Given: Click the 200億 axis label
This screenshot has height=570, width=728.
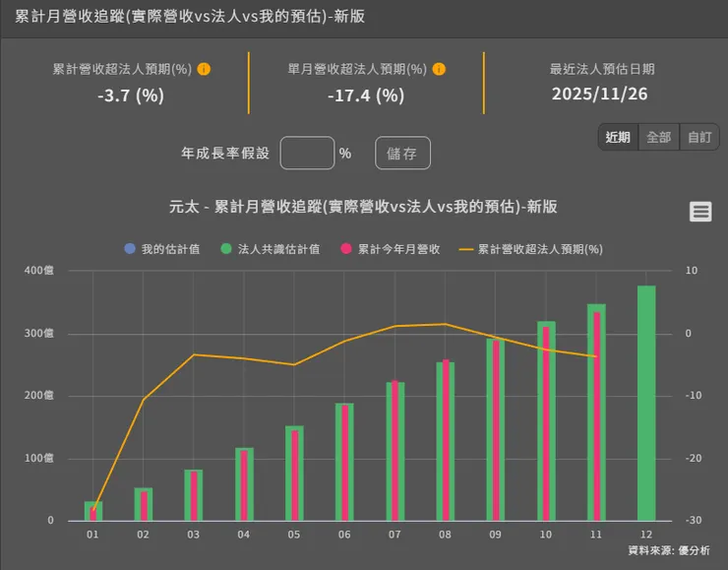Looking at the screenshot, I should click(x=39, y=396).
